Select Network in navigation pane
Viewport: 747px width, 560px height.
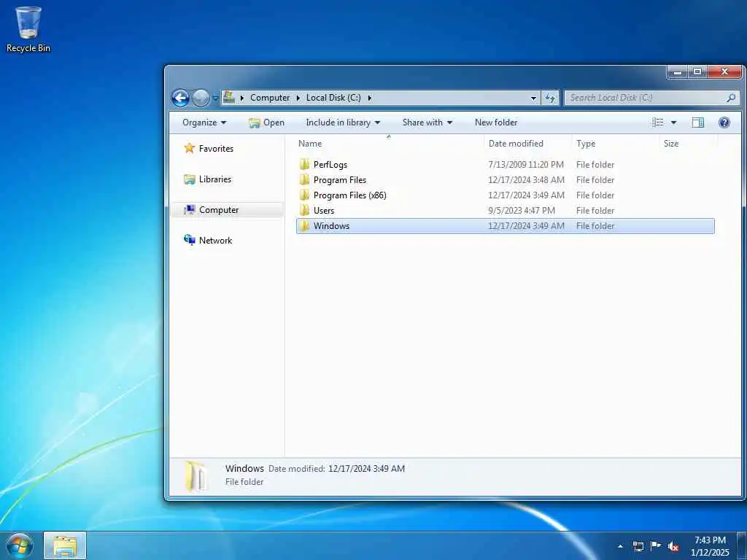pyautogui.click(x=208, y=241)
